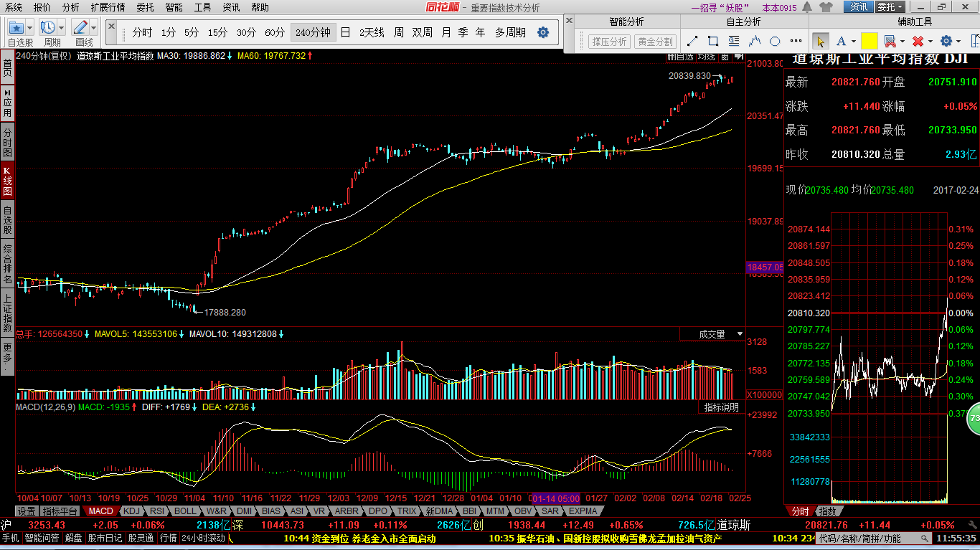
Task: Select the 240分钟 period button
Action: coord(313,32)
